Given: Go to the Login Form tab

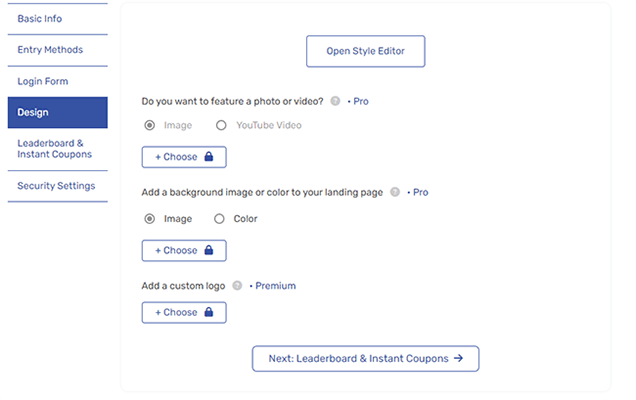Looking at the screenshot, I should pyautogui.click(x=57, y=81).
